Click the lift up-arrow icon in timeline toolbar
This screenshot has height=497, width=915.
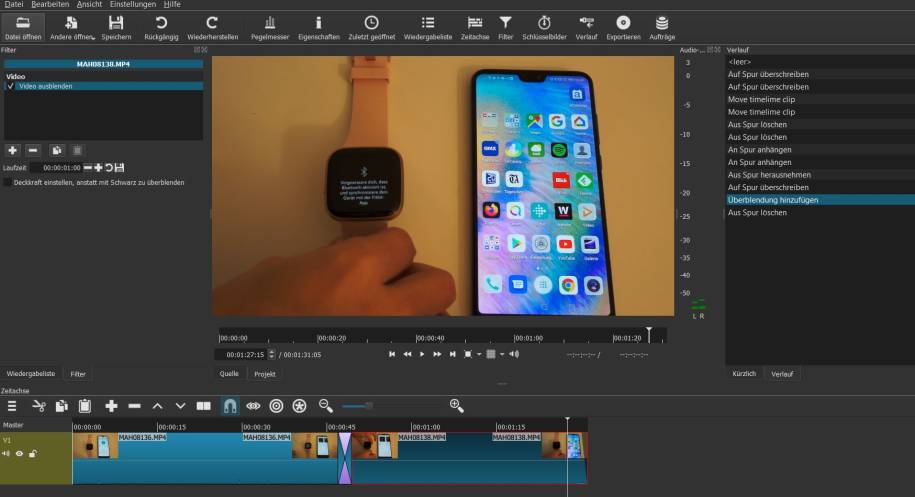(x=158, y=406)
